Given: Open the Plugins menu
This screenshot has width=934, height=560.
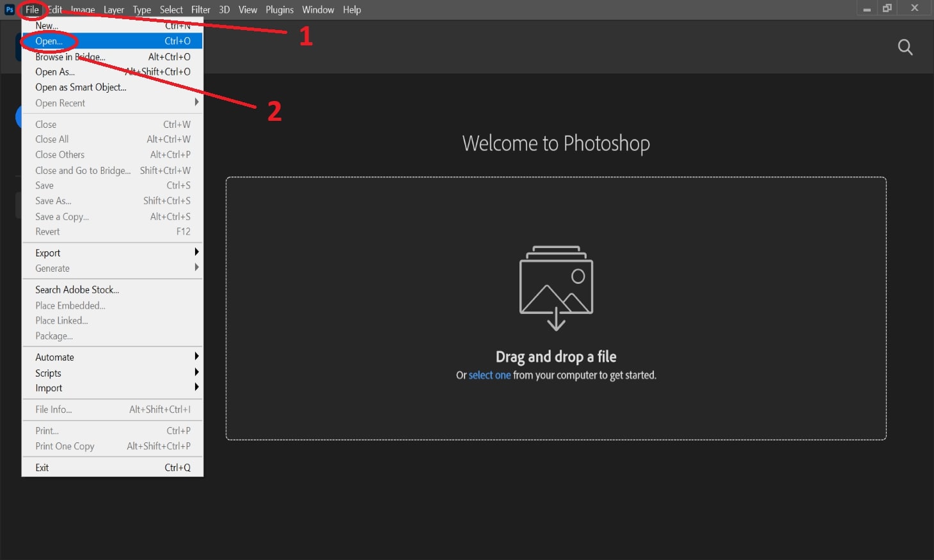Looking at the screenshot, I should click(x=280, y=10).
